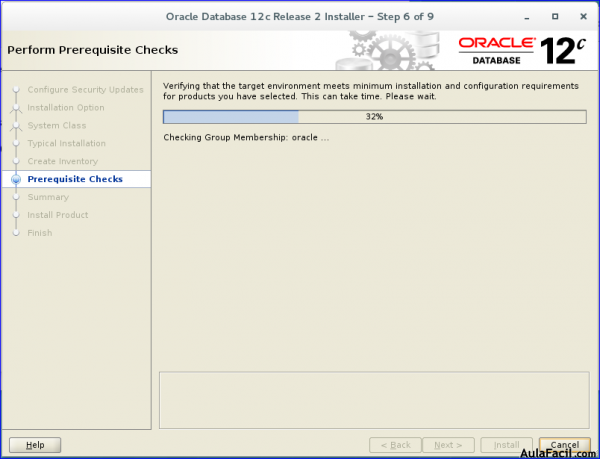The width and height of the screenshot is (600, 459).
Task: Select the Prerequisite Checks step
Action: pos(75,179)
